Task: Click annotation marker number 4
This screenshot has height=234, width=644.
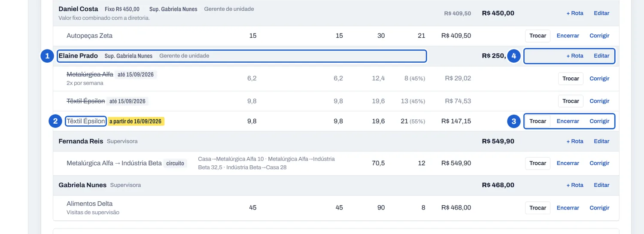Action: 514,56
